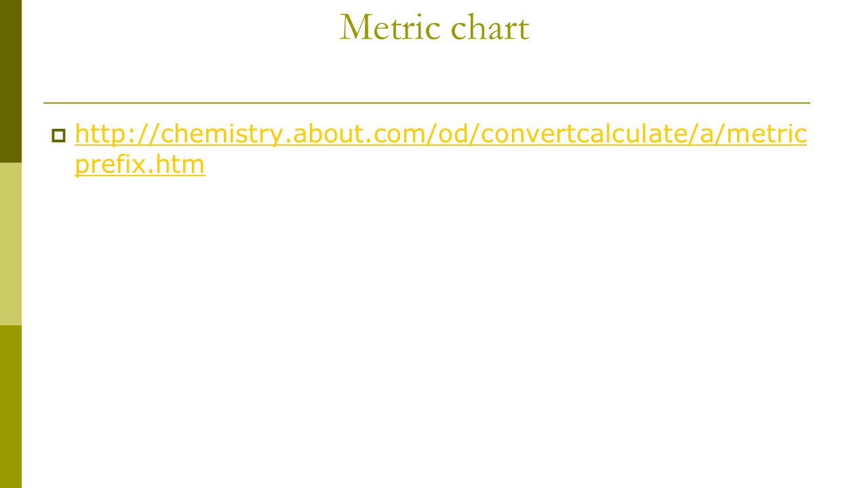Click the bright olive bottom sidebar block

11,407
